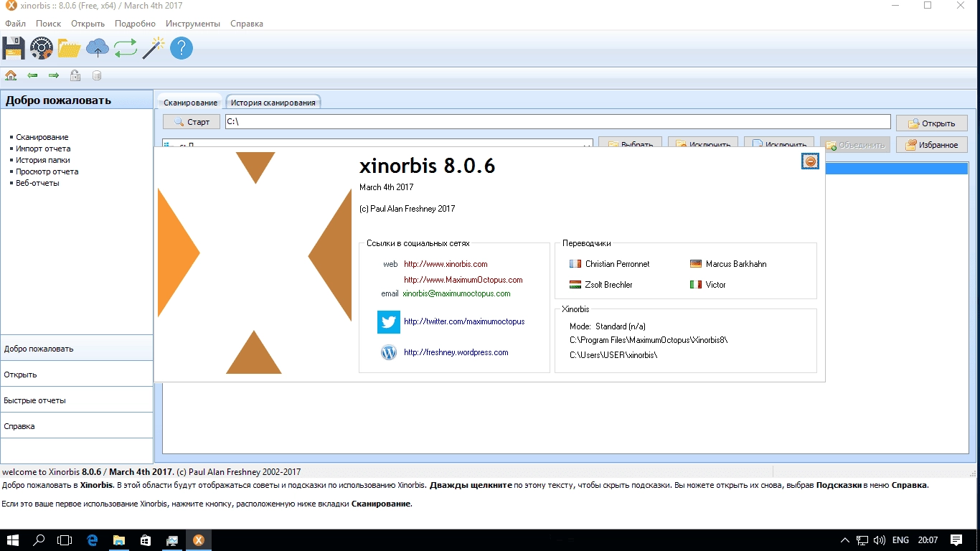
Task: Click the yellow open-folder toolbar icon
Action: point(70,48)
